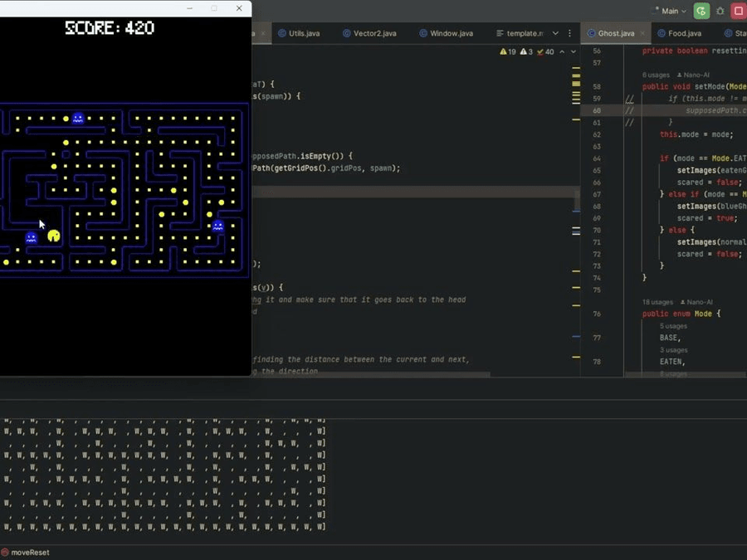Switch to the Utils.java tab
Screen dimensions: 747x560
[299, 33]
